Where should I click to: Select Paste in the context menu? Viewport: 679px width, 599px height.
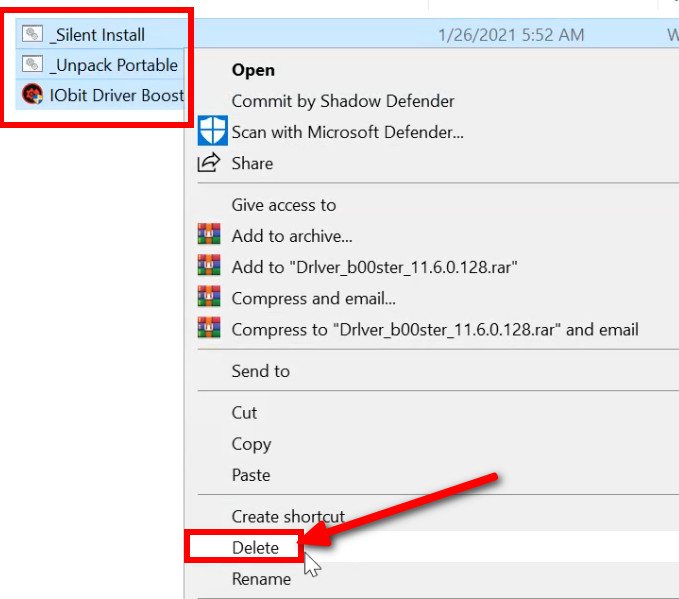[x=251, y=475]
